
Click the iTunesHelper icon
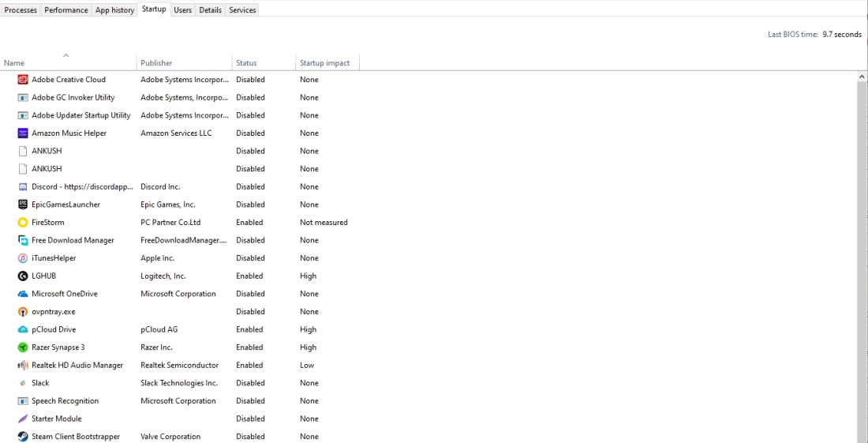point(23,258)
